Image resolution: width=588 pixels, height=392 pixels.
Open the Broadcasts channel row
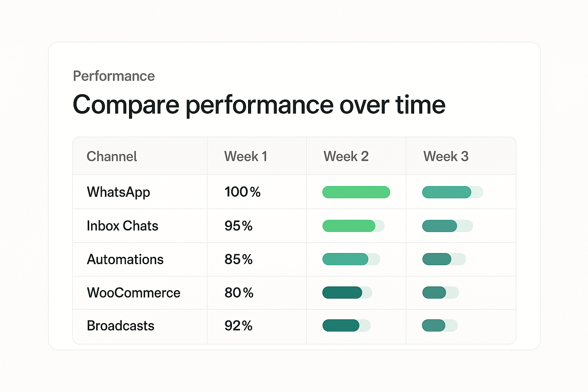coord(121,326)
